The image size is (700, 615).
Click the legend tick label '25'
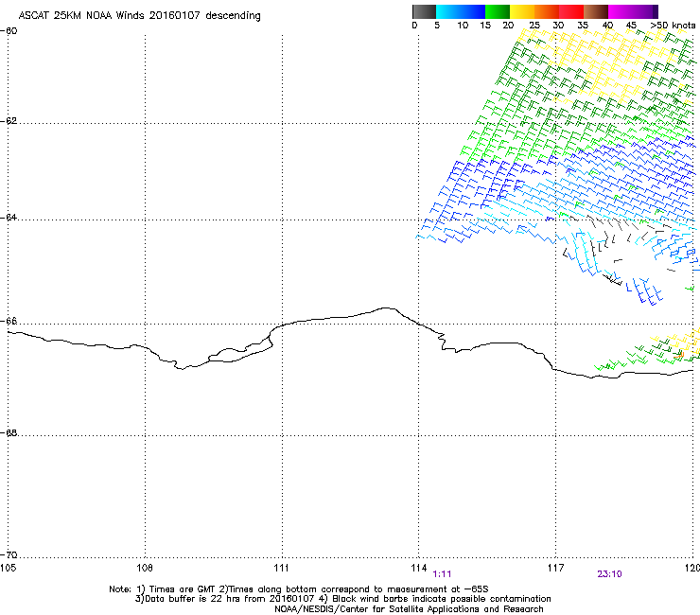tap(534, 26)
